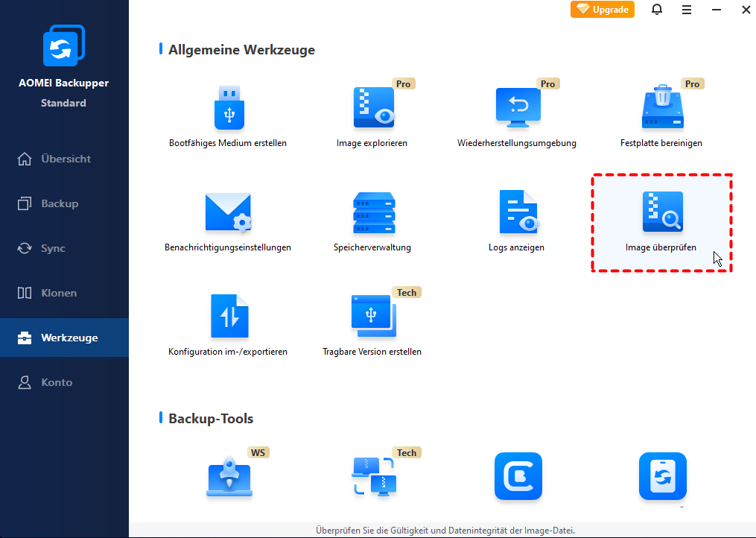Select Klonen in the sidebar
This screenshot has width=756, height=538.
click(x=64, y=293)
